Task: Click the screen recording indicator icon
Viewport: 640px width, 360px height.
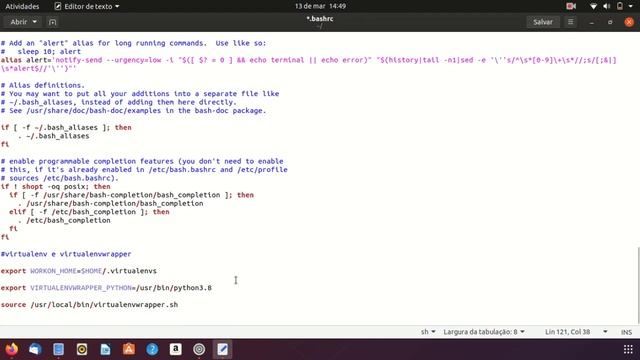Action: [x=571, y=6]
